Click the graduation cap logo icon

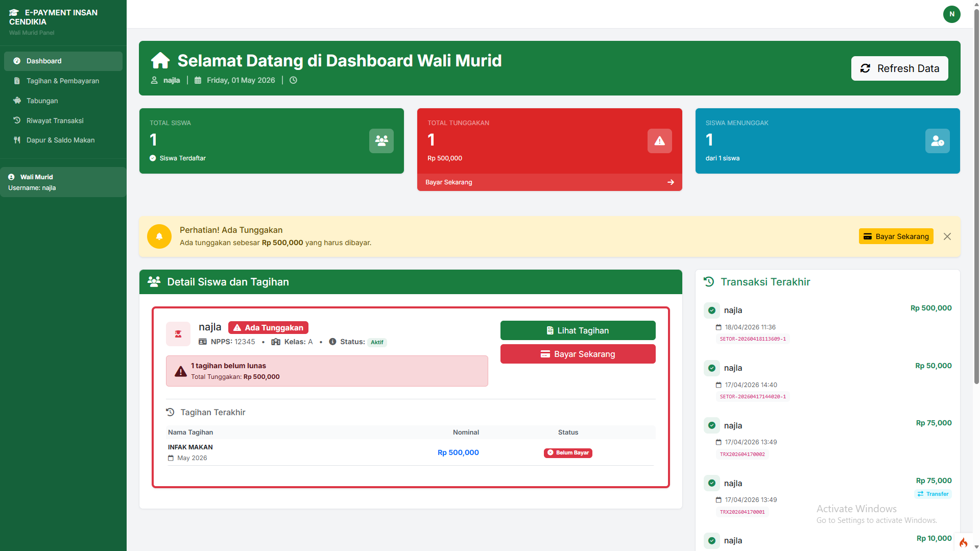point(14,12)
